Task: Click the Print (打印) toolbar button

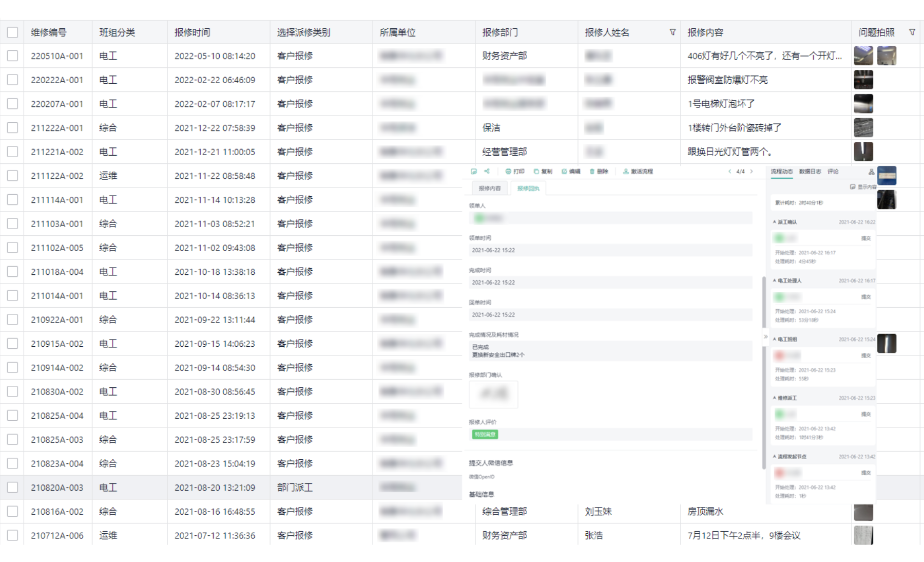Action: point(515,172)
